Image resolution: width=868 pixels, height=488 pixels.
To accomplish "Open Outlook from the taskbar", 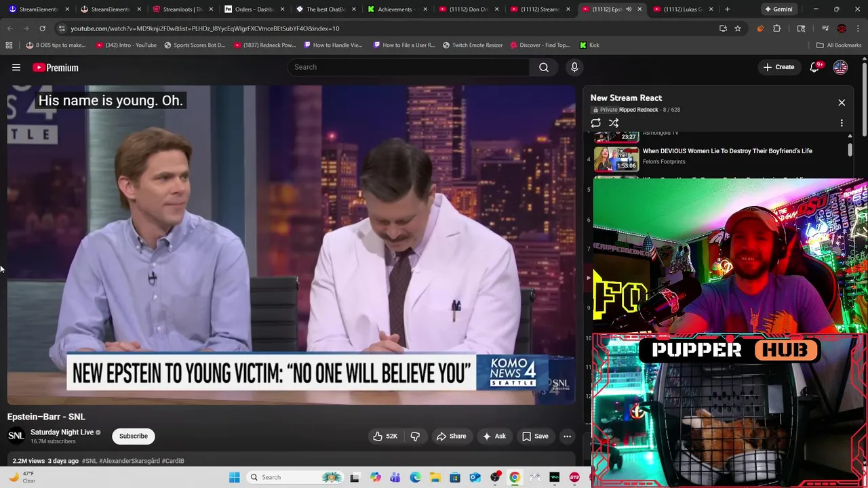I will (x=475, y=477).
